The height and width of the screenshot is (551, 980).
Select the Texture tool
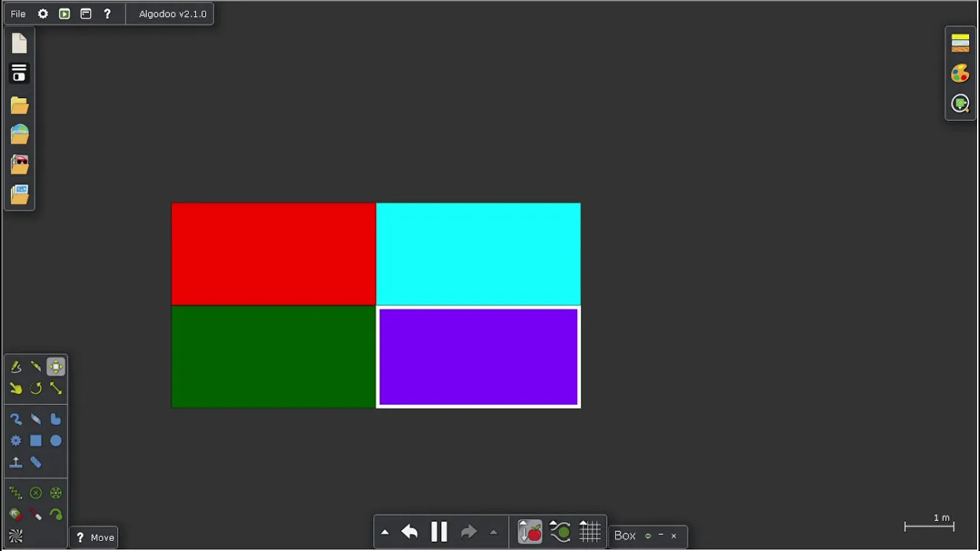tap(16, 536)
